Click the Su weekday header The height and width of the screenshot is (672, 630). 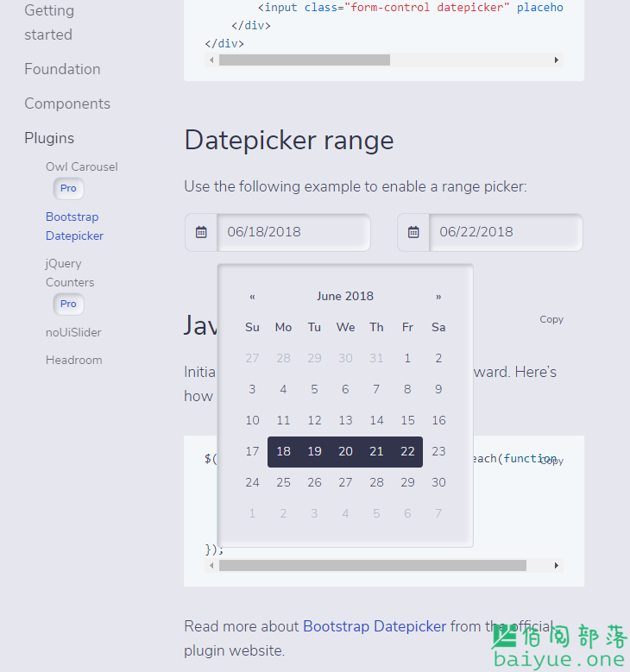pos(252,328)
